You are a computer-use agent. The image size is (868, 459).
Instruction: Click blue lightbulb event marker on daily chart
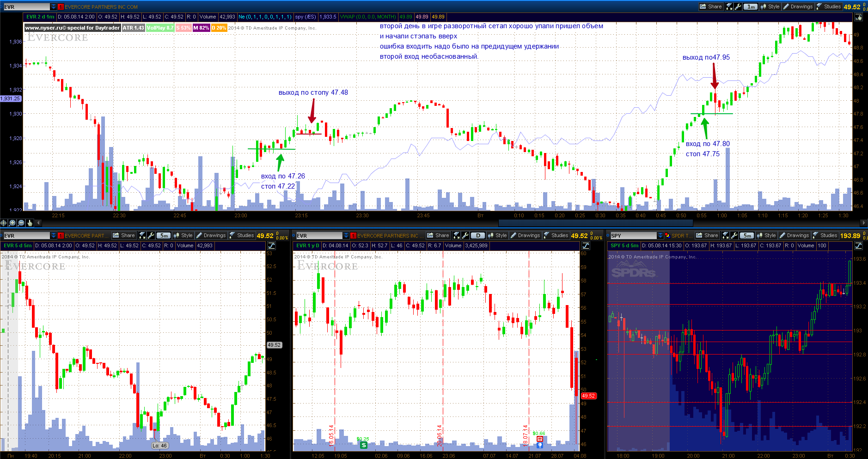point(539,445)
